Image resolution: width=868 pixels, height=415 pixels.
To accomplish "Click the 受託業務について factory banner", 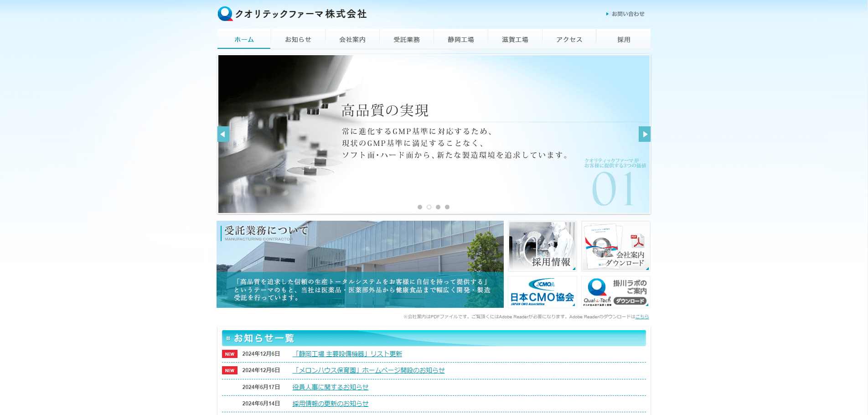I will (360, 265).
